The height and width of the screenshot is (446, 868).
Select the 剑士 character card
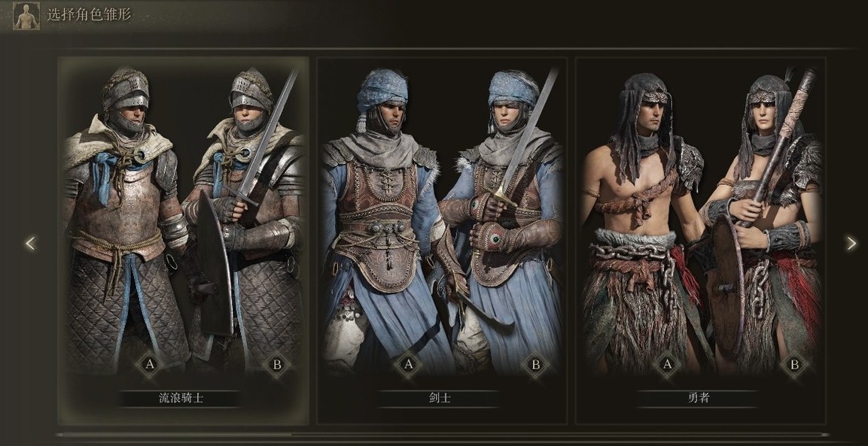point(442,241)
